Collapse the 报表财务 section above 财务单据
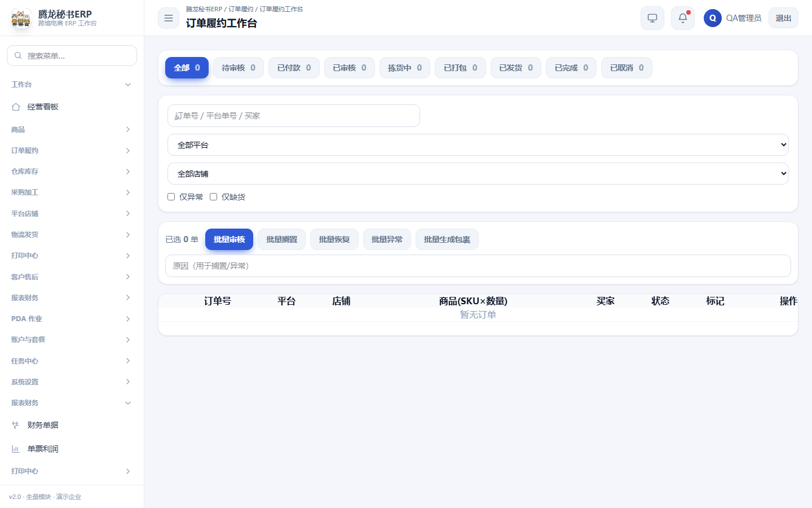Screen dimensions: 812x508 coord(72,403)
